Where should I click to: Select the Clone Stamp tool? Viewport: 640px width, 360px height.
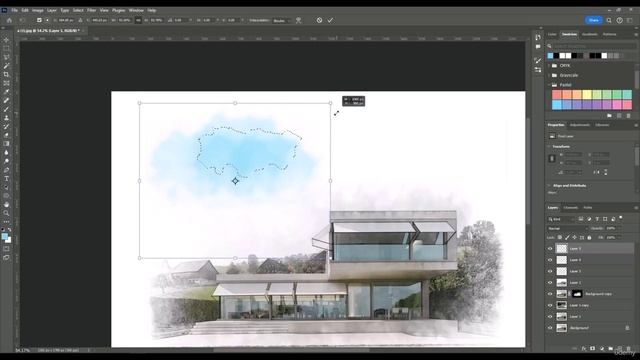tap(6, 118)
